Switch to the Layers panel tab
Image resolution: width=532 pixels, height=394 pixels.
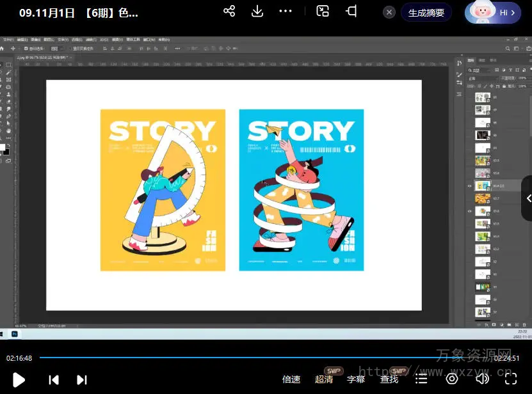(471, 60)
